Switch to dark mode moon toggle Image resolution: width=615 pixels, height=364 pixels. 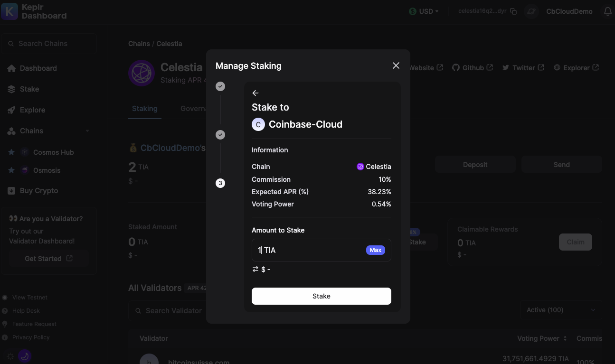(x=25, y=356)
